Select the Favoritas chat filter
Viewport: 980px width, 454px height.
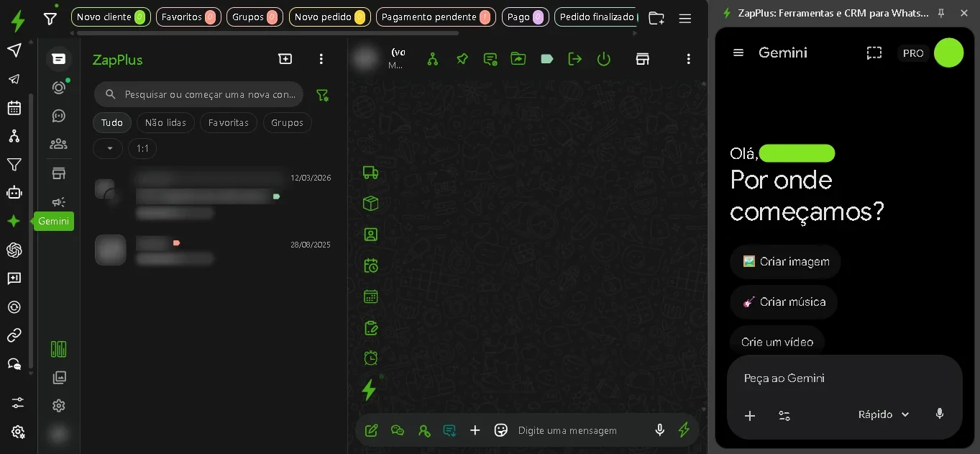(229, 123)
